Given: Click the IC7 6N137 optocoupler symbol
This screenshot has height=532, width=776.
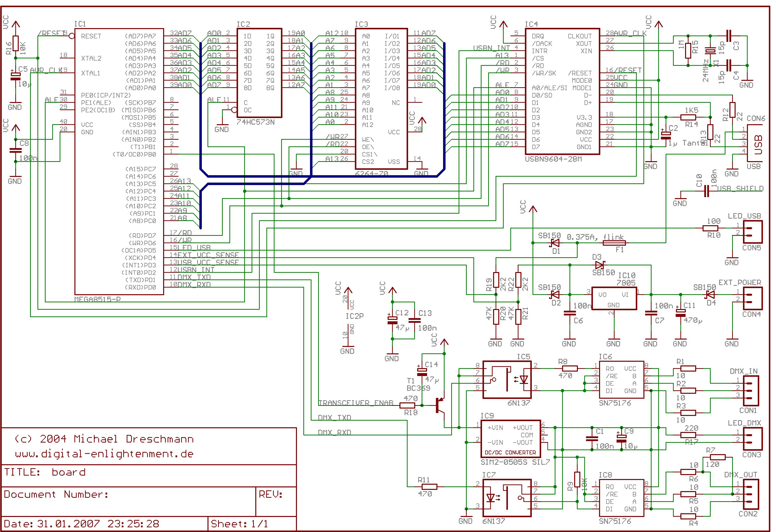Looking at the screenshot, I should [507, 498].
